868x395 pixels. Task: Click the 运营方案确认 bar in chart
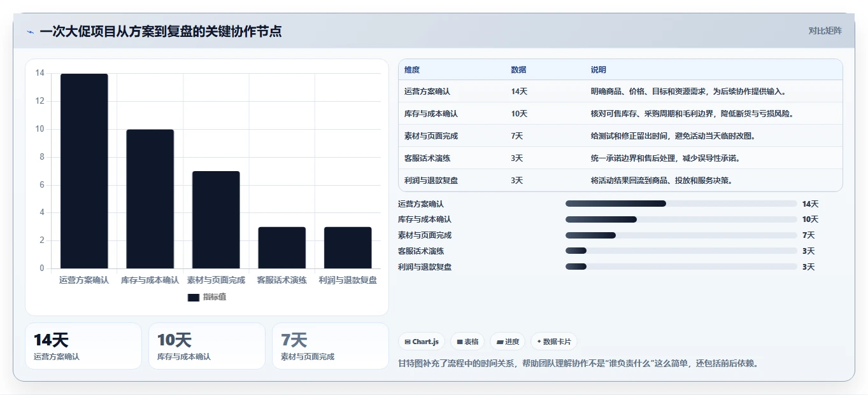[84, 171]
